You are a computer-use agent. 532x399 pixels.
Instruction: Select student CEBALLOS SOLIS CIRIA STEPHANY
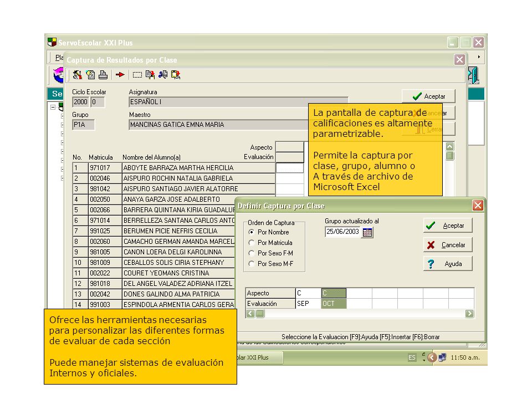click(178, 262)
